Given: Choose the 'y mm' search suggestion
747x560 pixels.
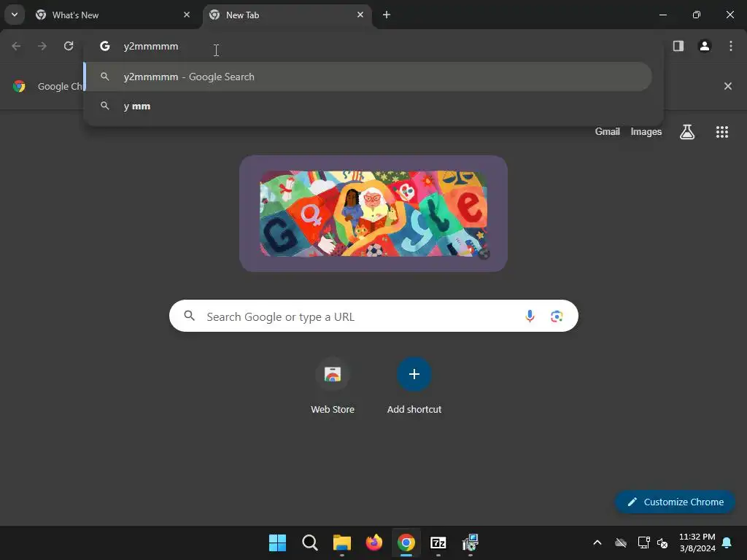Looking at the screenshot, I should point(368,106).
